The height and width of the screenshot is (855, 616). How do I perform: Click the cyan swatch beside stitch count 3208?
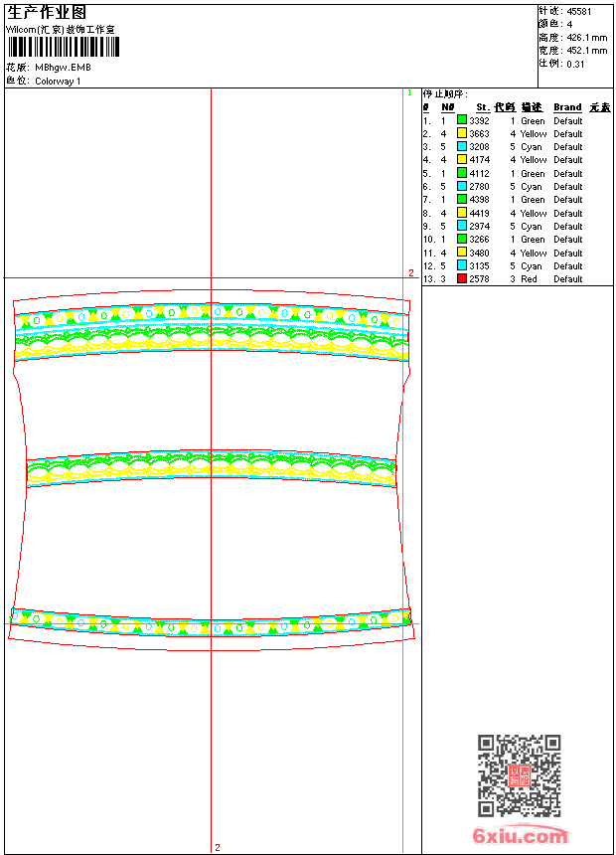click(x=462, y=146)
